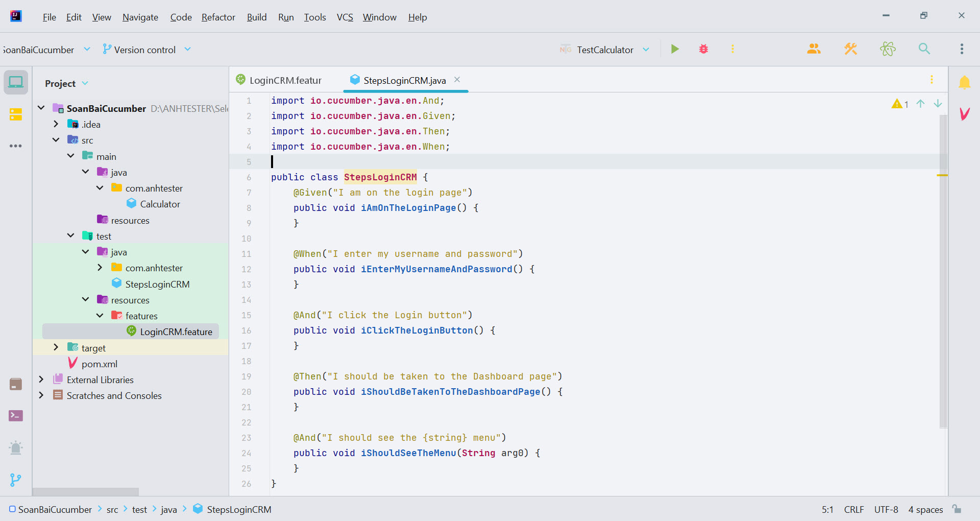Change file encoding UTF-8 in status bar
The image size is (980, 521).
click(x=886, y=510)
